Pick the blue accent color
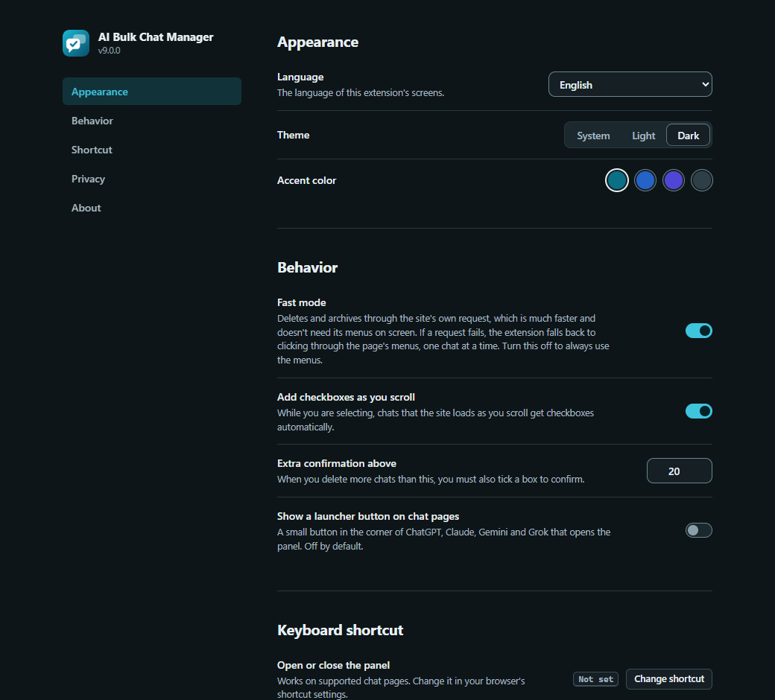This screenshot has height=700, width=775. pyautogui.click(x=645, y=180)
